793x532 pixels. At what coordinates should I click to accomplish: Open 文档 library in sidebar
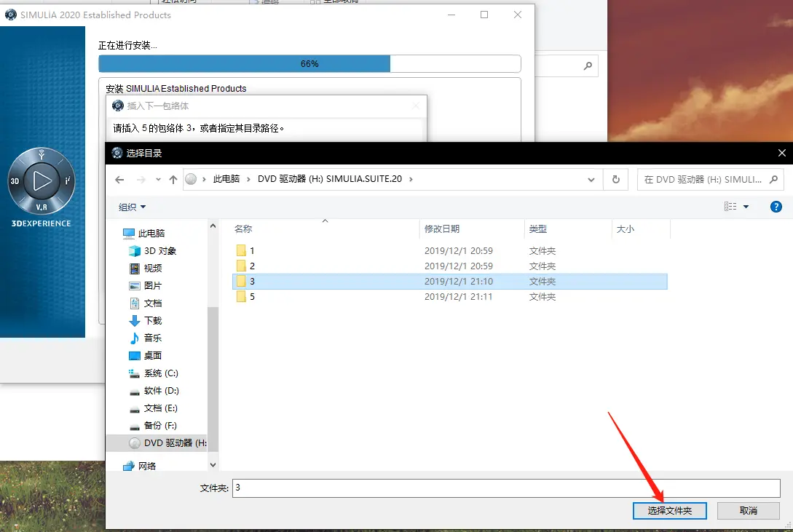(x=146, y=303)
